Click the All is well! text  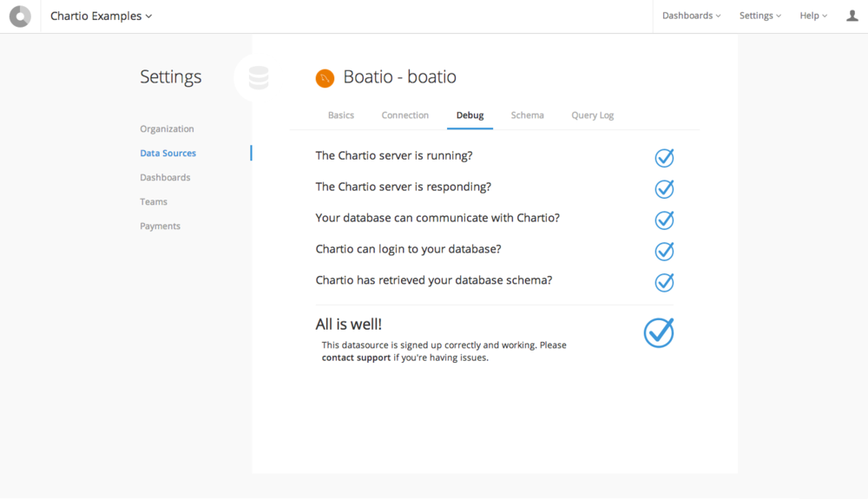click(x=349, y=325)
